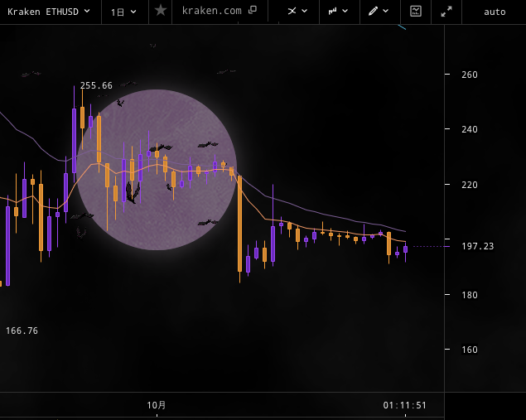The width and height of the screenshot is (526, 420).
Task: Click the 255.66 high price label
Action: coord(96,85)
